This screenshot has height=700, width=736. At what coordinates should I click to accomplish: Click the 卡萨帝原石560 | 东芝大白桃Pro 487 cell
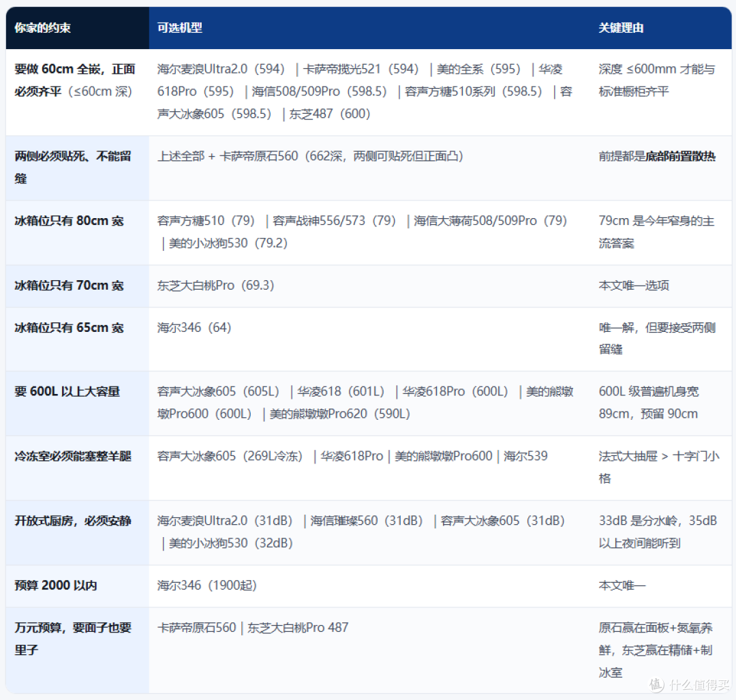click(369, 650)
